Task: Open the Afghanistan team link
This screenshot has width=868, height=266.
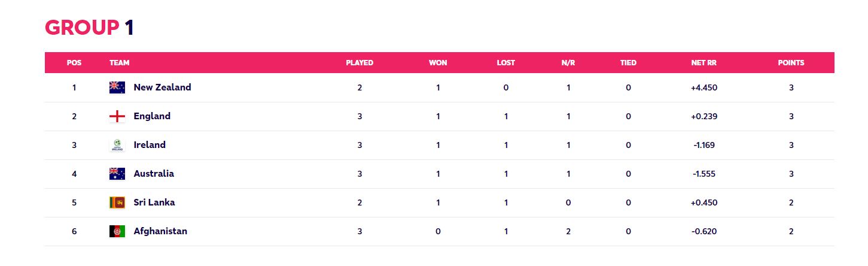Action: (160, 231)
